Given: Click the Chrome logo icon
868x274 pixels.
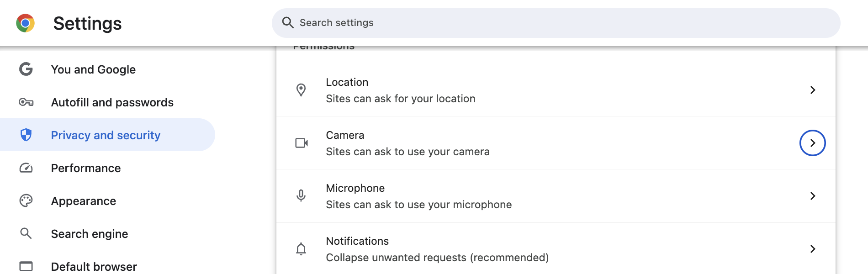Looking at the screenshot, I should click(25, 23).
